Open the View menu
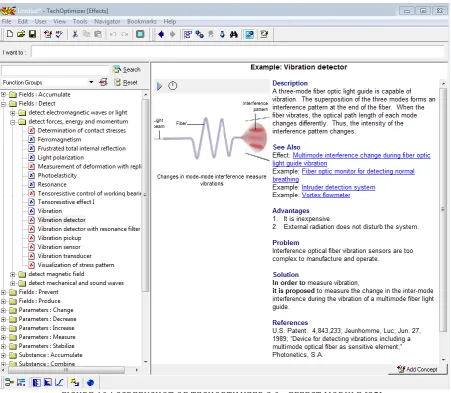This screenshot has width=451, height=393. click(59, 21)
